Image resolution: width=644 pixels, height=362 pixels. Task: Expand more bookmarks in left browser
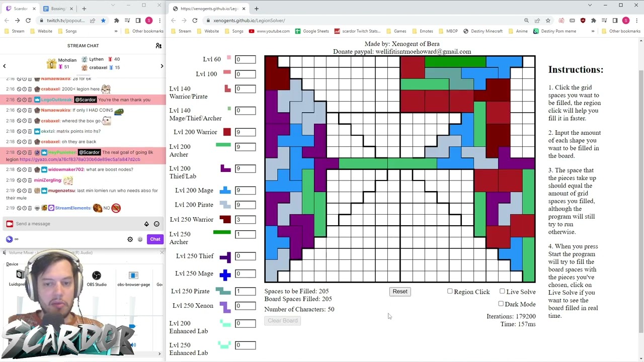click(116, 31)
